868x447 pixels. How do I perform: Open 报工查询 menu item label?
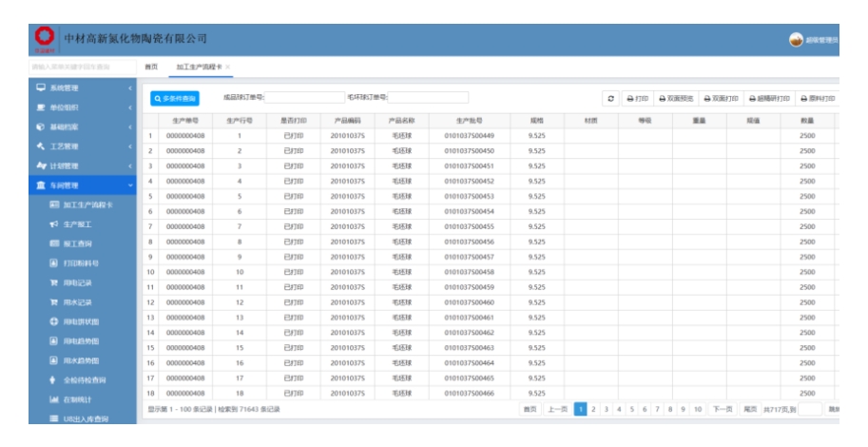[x=78, y=243]
